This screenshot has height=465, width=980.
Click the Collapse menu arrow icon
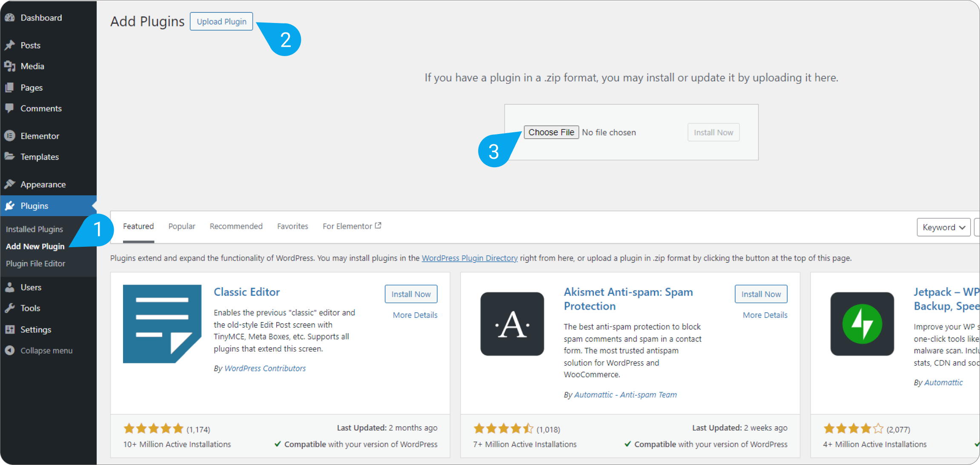coord(10,351)
